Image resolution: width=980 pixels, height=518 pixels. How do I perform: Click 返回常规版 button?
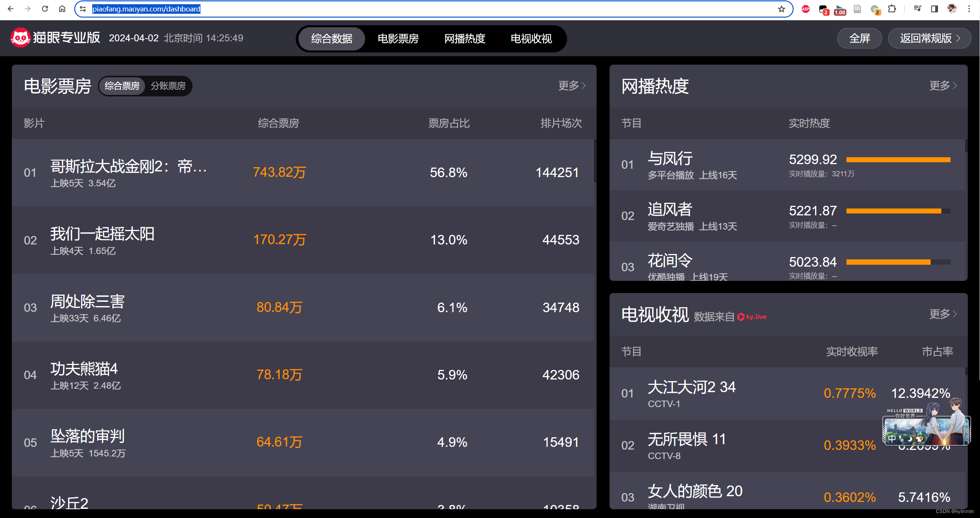point(929,38)
